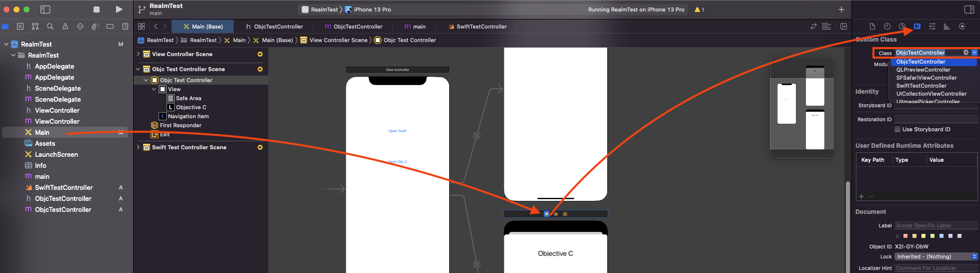
Task: Open the Class combo box dropdown arrow
Action: coord(974,53)
